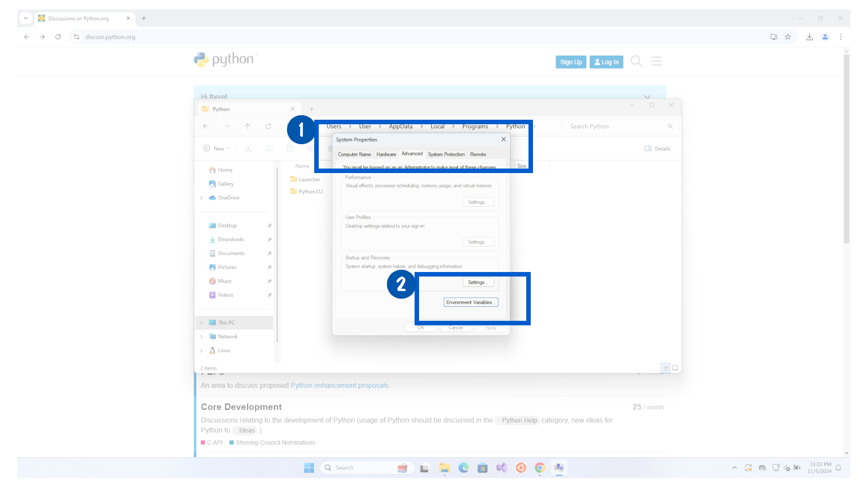Follow the Python enhancement proposals link
This screenshot has height=488, width=868.
(339, 385)
